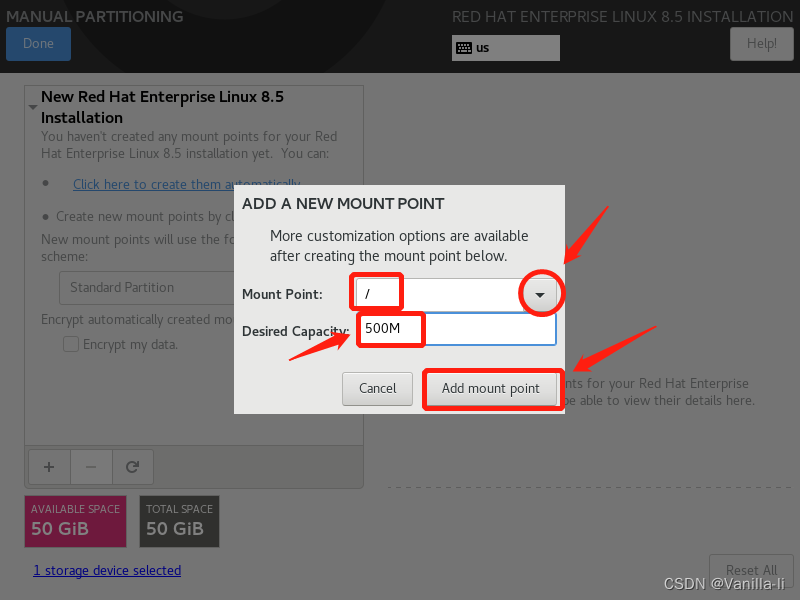This screenshot has height=600, width=800.
Task: Click the Desired Capacity input field
Action: 456,329
